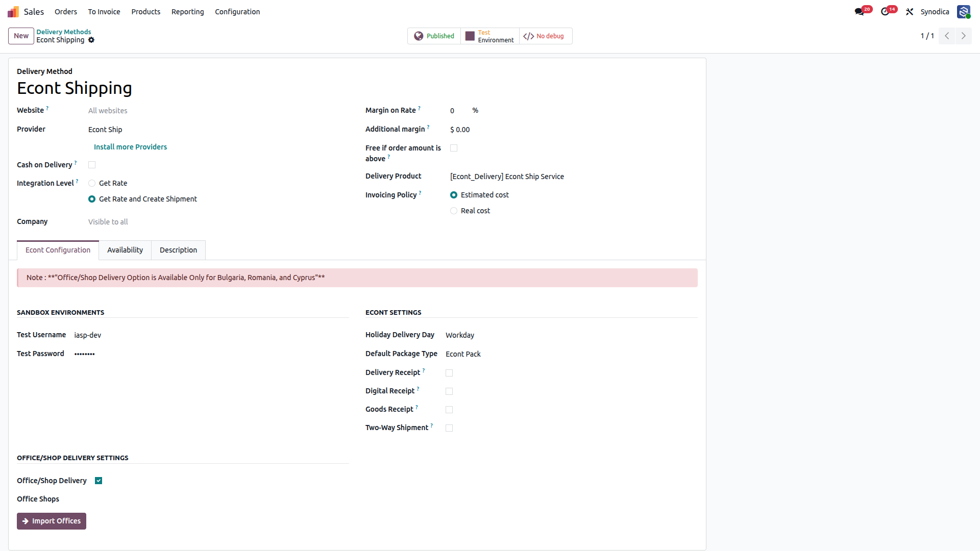Image resolution: width=980 pixels, height=551 pixels.
Task: Click the Synodica company name
Action: [935, 12]
